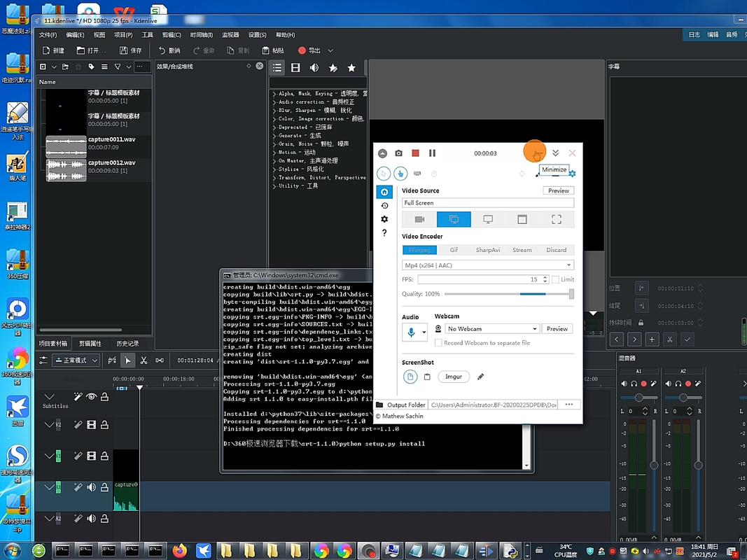747x560 pixels.
Task: Stop the Captura recording
Action: pyautogui.click(x=415, y=153)
